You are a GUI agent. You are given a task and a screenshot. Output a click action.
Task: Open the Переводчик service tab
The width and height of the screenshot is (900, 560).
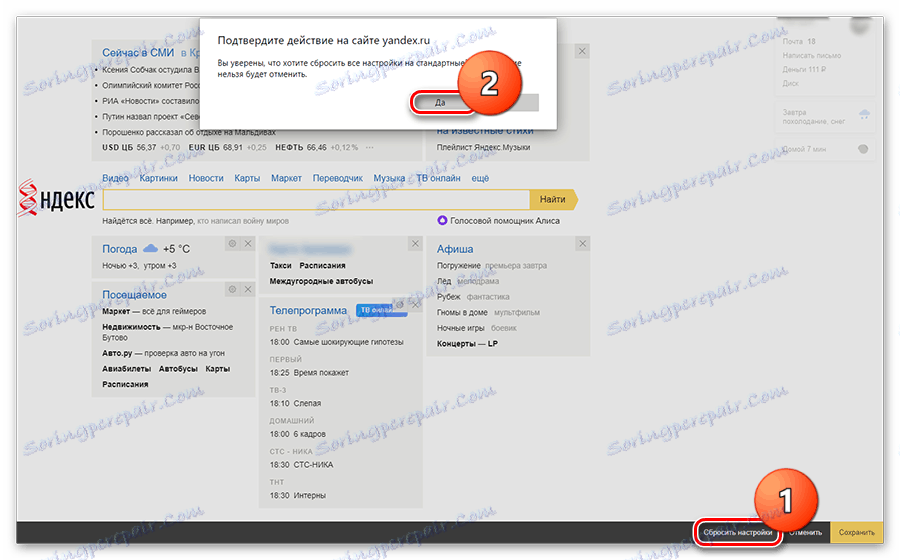tap(338, 178)
